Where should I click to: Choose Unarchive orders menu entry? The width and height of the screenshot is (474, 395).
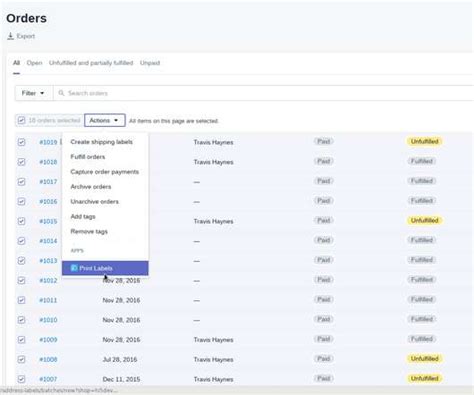click(95, 202)
